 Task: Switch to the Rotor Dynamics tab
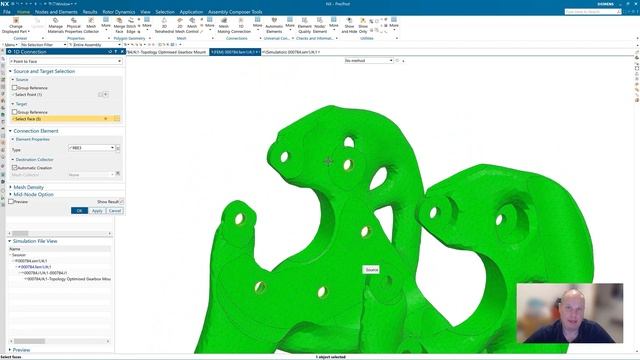click(x=118, y=12)
